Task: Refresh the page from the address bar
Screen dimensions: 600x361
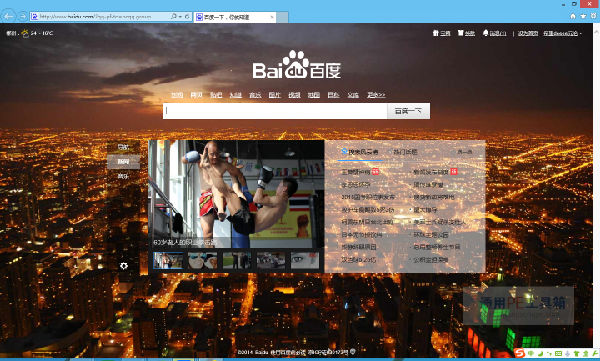Action: tap(187, 16)
